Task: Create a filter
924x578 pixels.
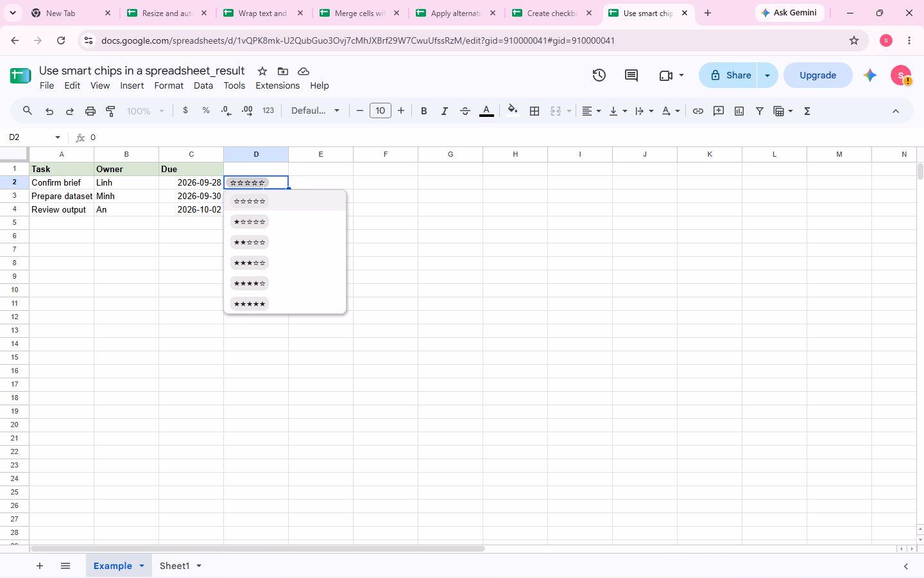Action: point(760,111)
